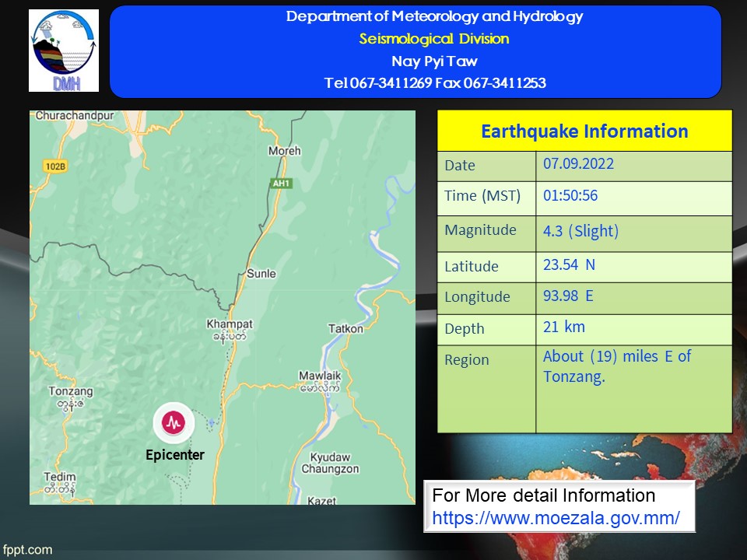Click Kazet label at map bottom
Image resolution: width=747 pixels, height=560 pixels.
pyautogui.click(x=321, y=500)
